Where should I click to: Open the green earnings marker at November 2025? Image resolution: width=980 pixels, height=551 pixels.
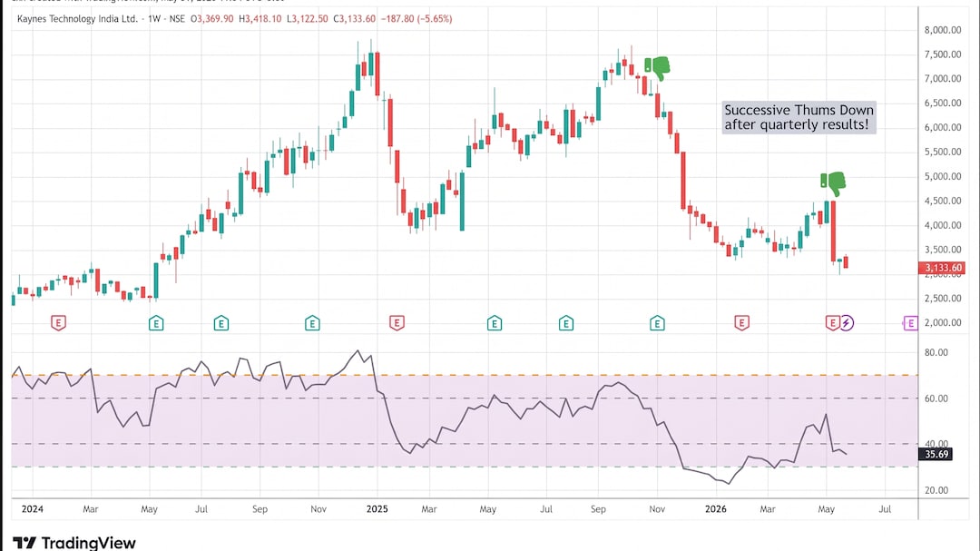[657, 323]
